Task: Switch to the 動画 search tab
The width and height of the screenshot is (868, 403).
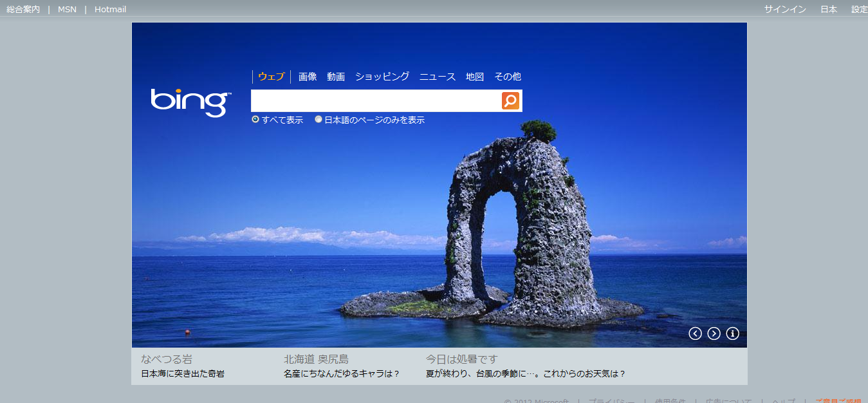Action: click(x=336, y=77)
